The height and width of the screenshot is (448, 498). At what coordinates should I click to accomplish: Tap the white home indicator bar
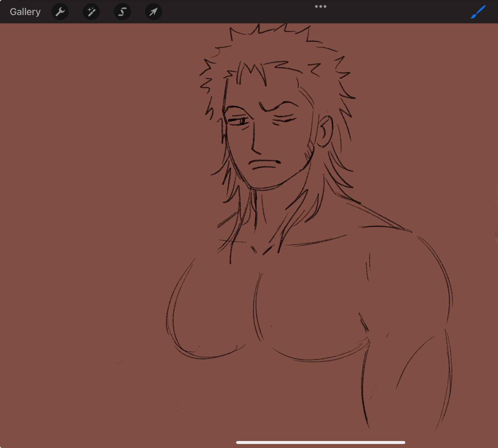click(x=320, y=442)
